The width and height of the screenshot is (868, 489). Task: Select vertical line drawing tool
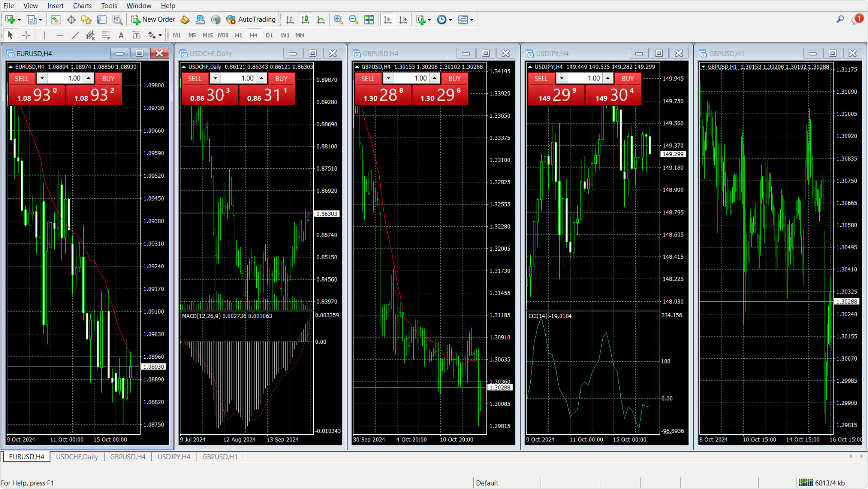(x=44, y=35)
